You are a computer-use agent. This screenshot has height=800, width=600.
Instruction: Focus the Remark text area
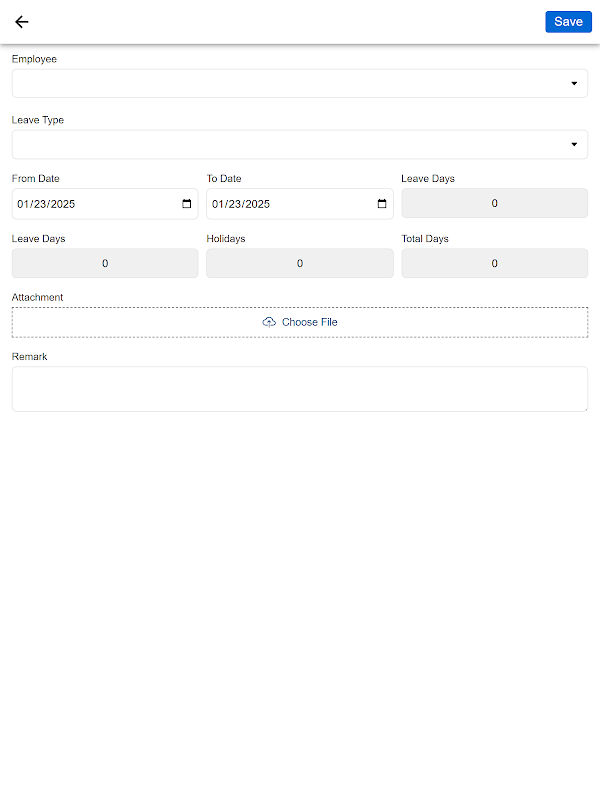[299, 388]
